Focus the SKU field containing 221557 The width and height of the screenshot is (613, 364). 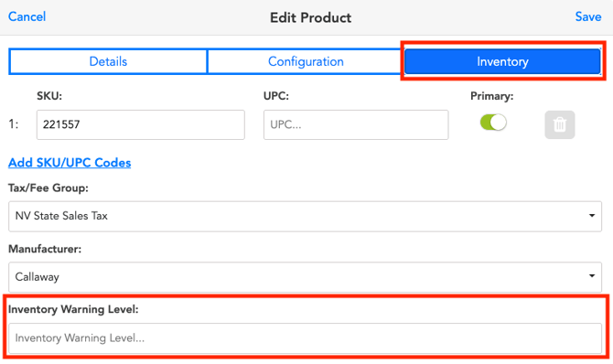[141, 124]
